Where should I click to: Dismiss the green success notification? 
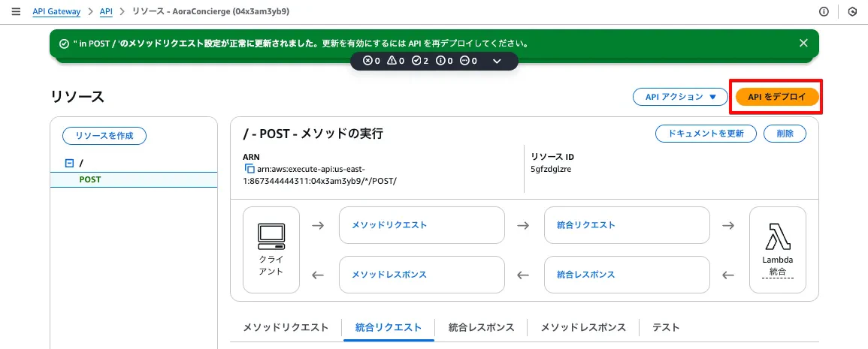(x=804, y=43)
